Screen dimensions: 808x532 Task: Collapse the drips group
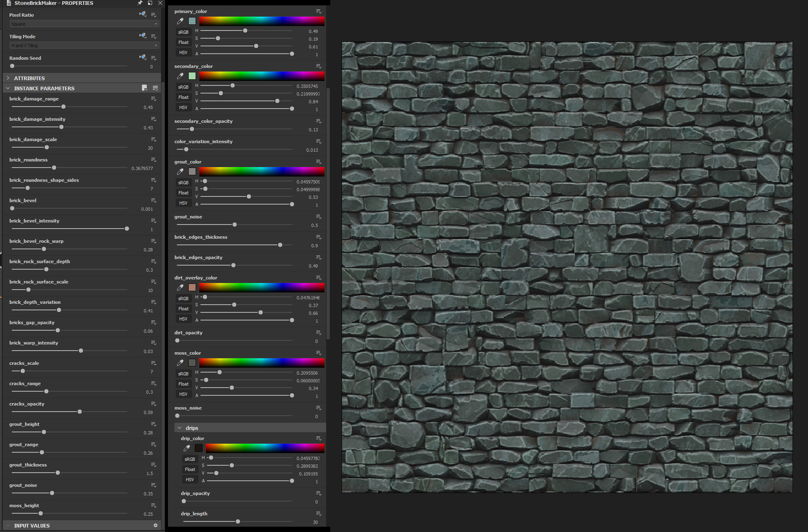pos(180,428)
